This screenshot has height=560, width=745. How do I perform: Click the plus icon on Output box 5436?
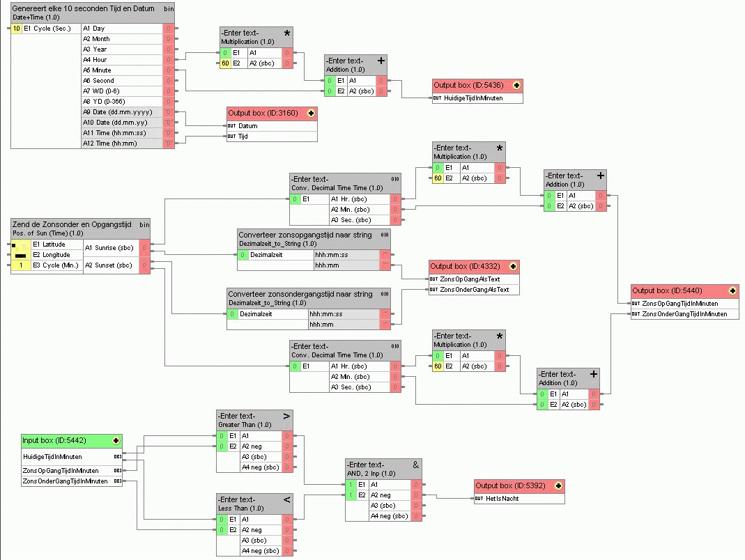(516, 84)
